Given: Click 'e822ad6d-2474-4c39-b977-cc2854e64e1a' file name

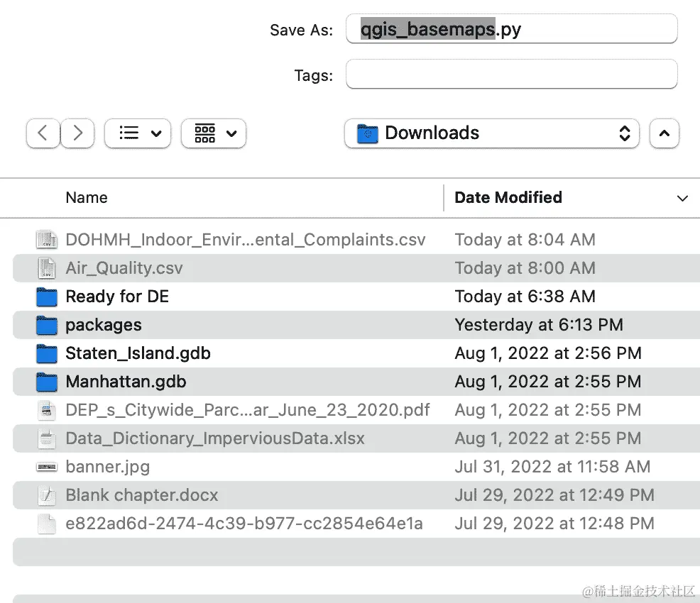Looking at the screenshot, I should click(244, 524).
